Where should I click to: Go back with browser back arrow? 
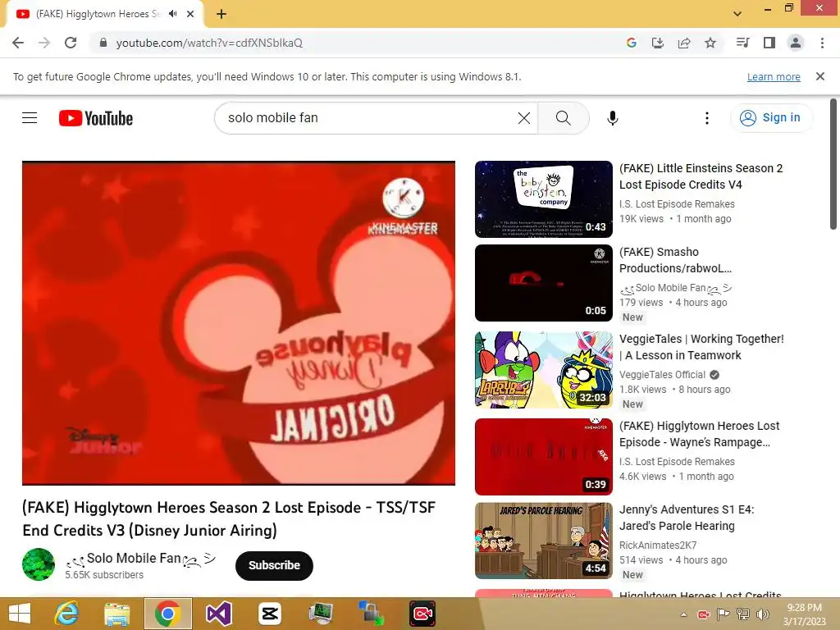(18, 43)
